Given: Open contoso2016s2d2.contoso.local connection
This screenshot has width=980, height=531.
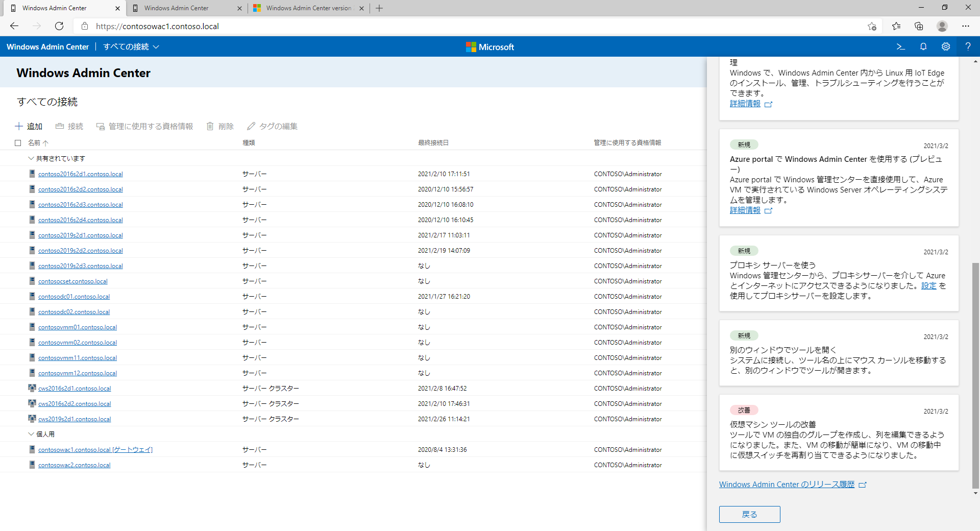Looking at the screenshot, I should [x=81, y=189].
